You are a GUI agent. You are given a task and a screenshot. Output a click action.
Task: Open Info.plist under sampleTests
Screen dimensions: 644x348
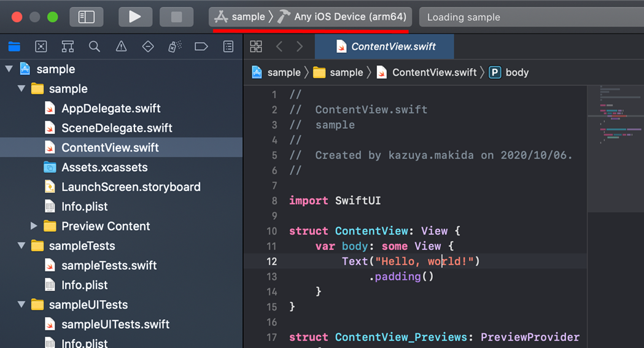[121, 285]
